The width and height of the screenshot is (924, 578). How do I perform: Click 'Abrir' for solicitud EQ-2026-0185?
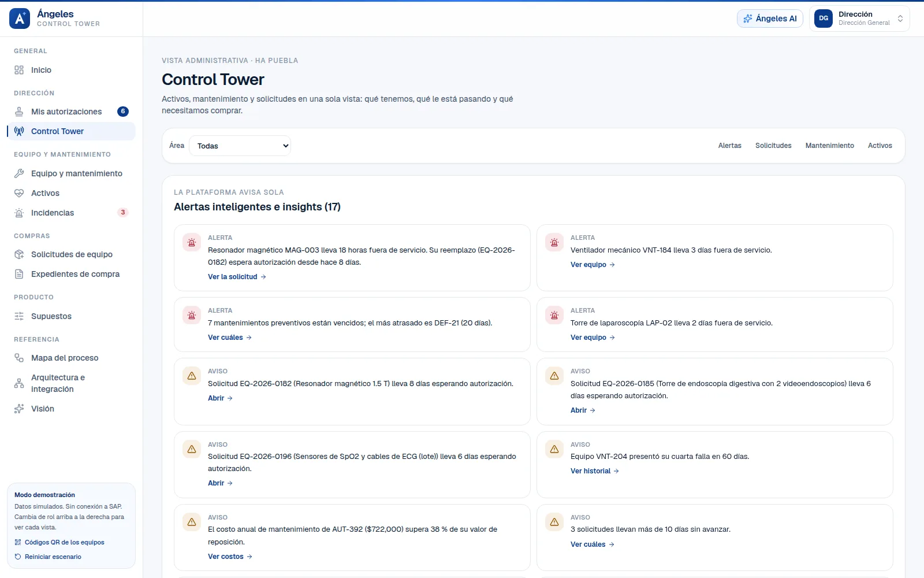[x=583, y=410]
